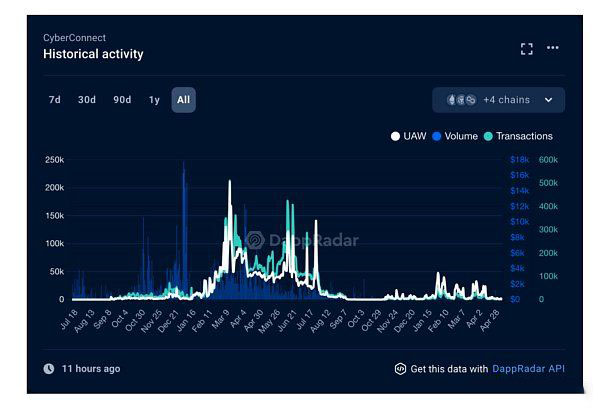Click the Mar 9 UAW peak on chart
The width and height of the screenshot is (600, 413).
click(x=230, y=183)
